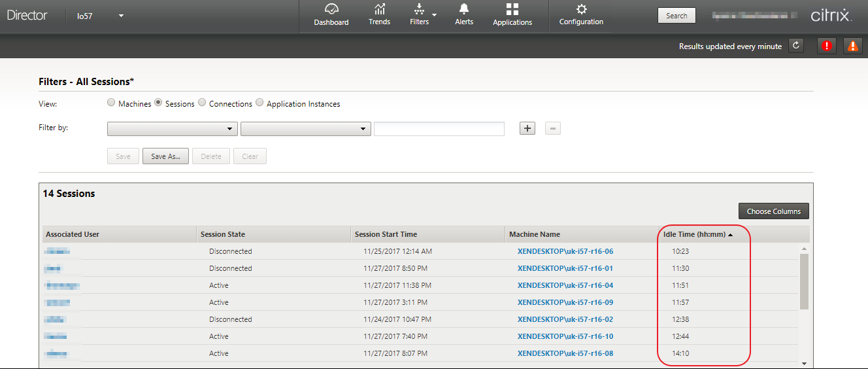Expand the Filters menu arrow
868x369 pixels.
(x=434, y=14)
